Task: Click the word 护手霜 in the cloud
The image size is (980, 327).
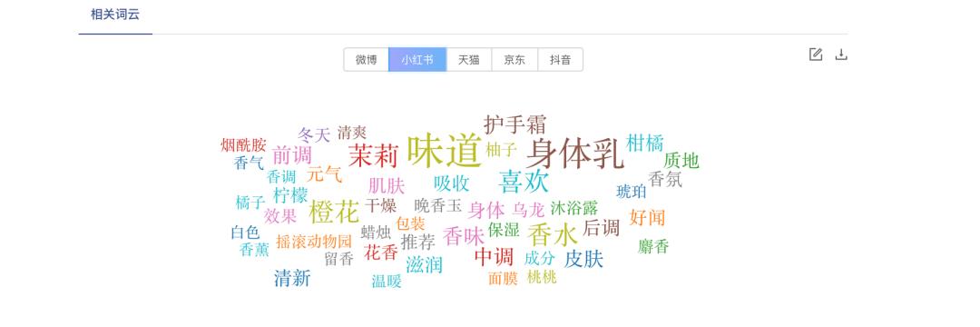Action: 515,124
